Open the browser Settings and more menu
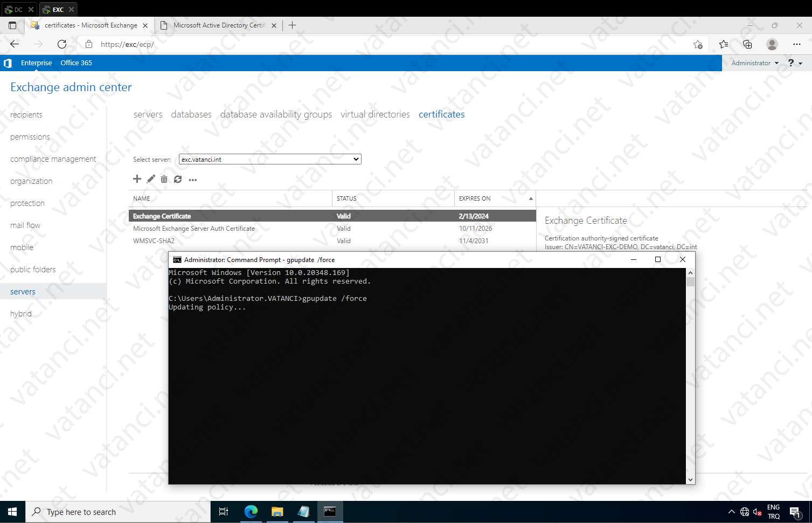The height and width of the screenshot is (523, 812). [x=797, y=44]
